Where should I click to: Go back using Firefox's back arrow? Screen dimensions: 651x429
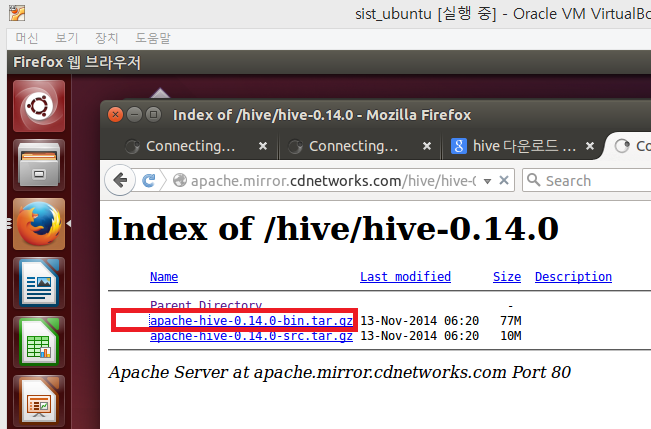(121, 181)
